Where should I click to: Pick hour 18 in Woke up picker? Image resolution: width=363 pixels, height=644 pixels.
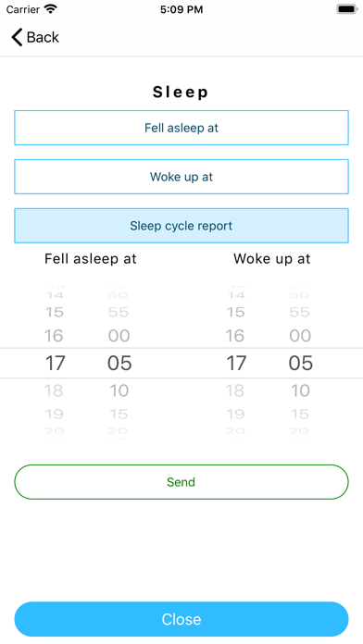tap(235, 390)
